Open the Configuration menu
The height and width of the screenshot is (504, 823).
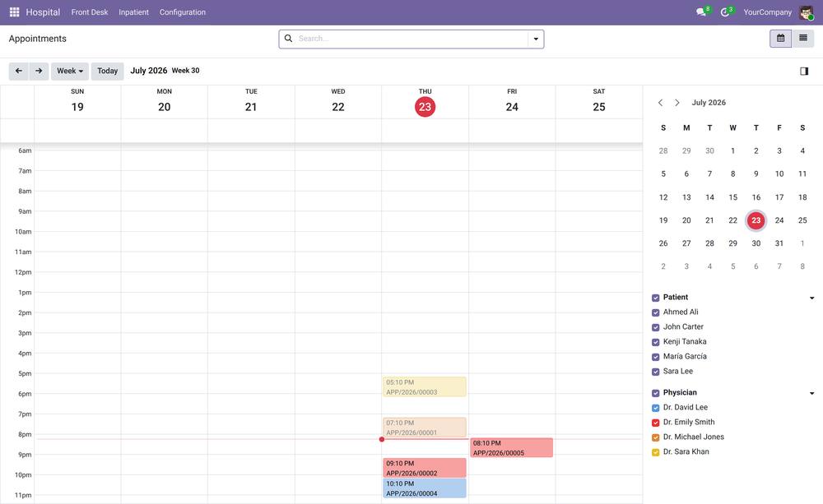pos(183,12)
